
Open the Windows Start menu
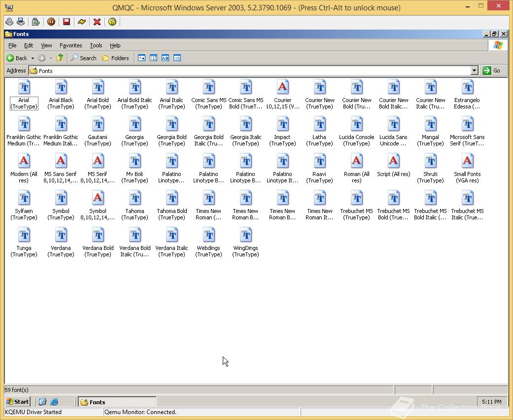click(x=18, y=402)
